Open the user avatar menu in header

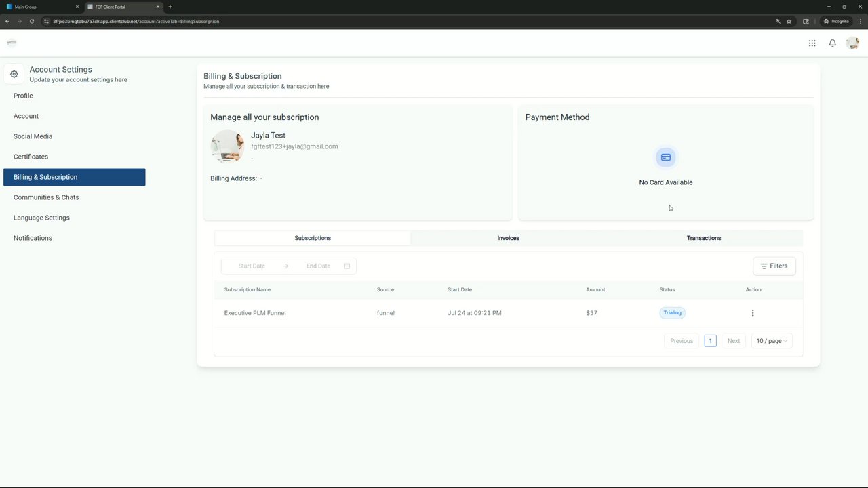pyautogui.click(x=852, y=43)
